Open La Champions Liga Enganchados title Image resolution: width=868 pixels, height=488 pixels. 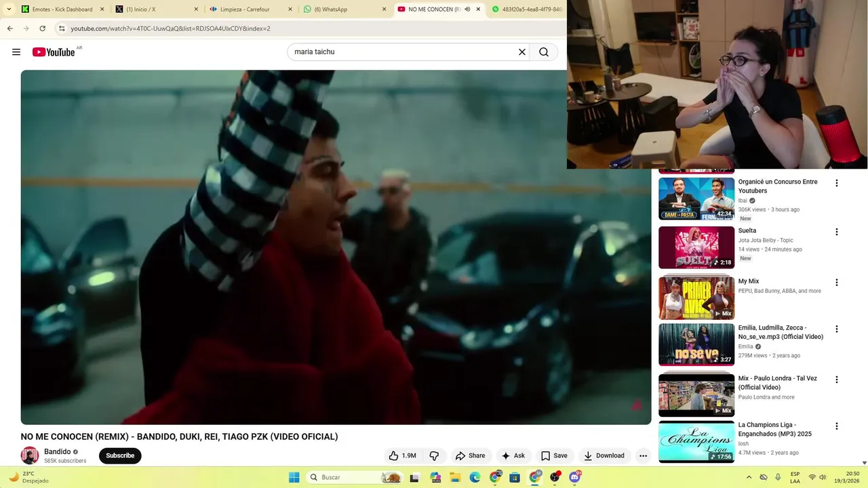tap(775, 429)
